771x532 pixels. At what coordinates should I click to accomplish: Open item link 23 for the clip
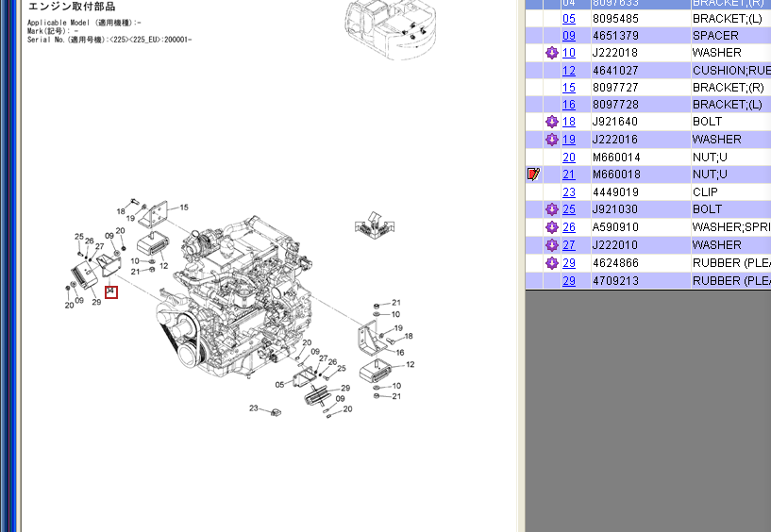569,192
